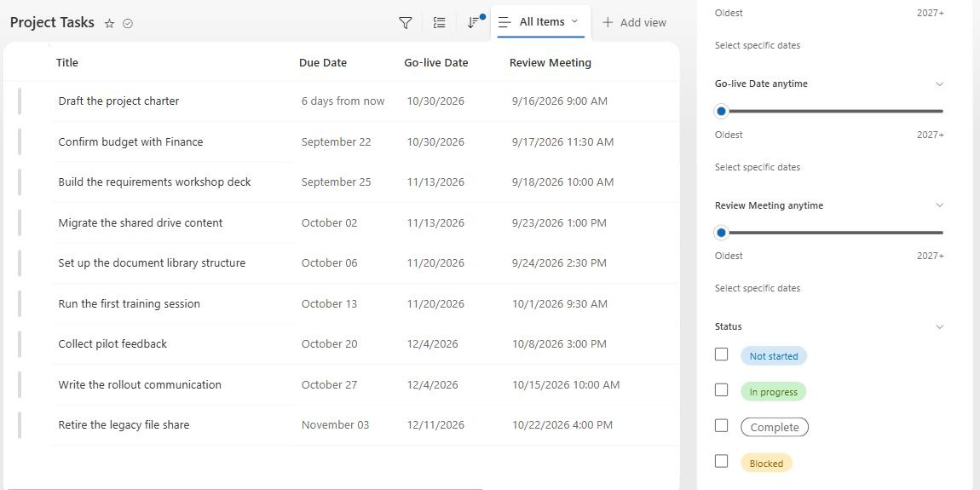The height and width of the screenshot is (490, 980).
Task: Open Build the requirements workshop deck item
Action: (x=154, y=182)
